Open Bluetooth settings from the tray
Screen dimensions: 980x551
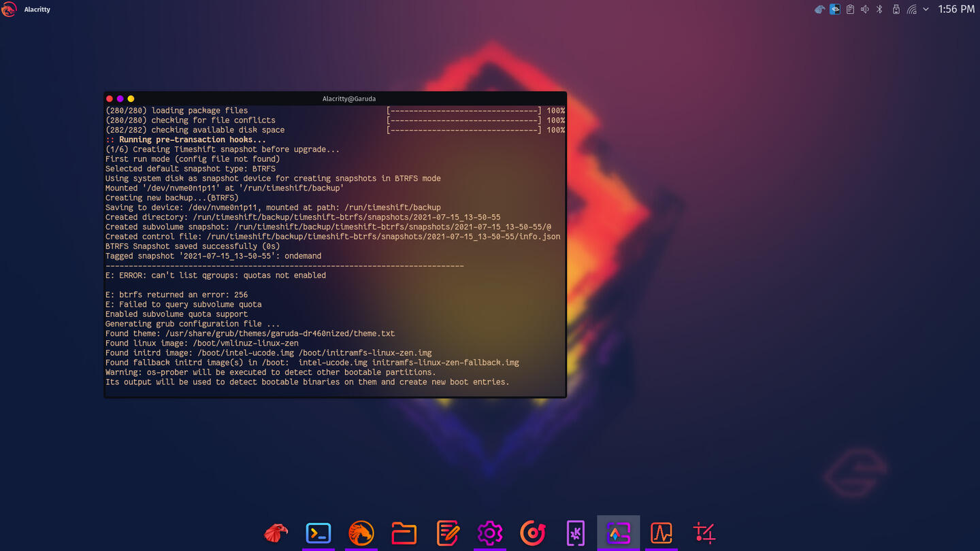[879, 10]
